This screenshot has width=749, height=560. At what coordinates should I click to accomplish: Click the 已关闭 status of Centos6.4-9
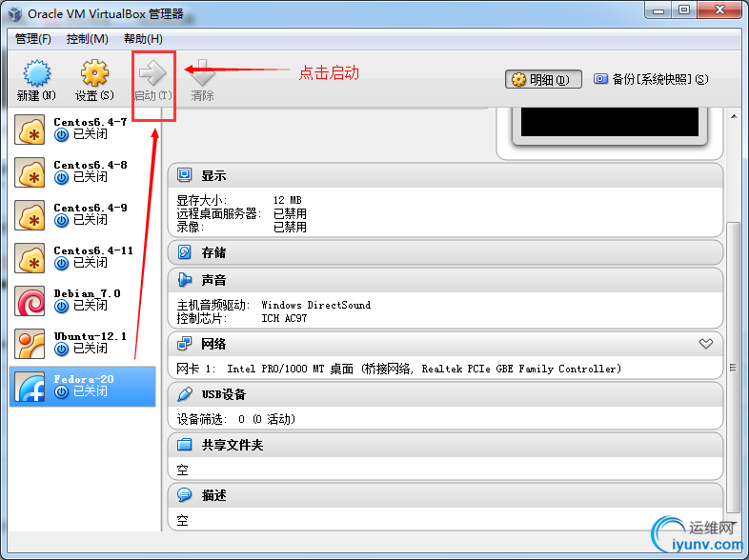pyautogui.click(x=91, y=220)
